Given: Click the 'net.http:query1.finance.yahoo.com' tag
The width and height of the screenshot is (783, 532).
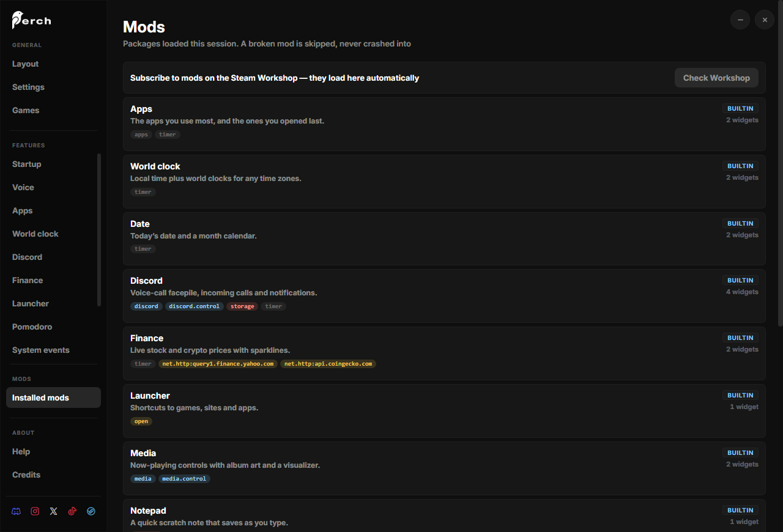Looking at the screenshot, I should tap(218, 364).
